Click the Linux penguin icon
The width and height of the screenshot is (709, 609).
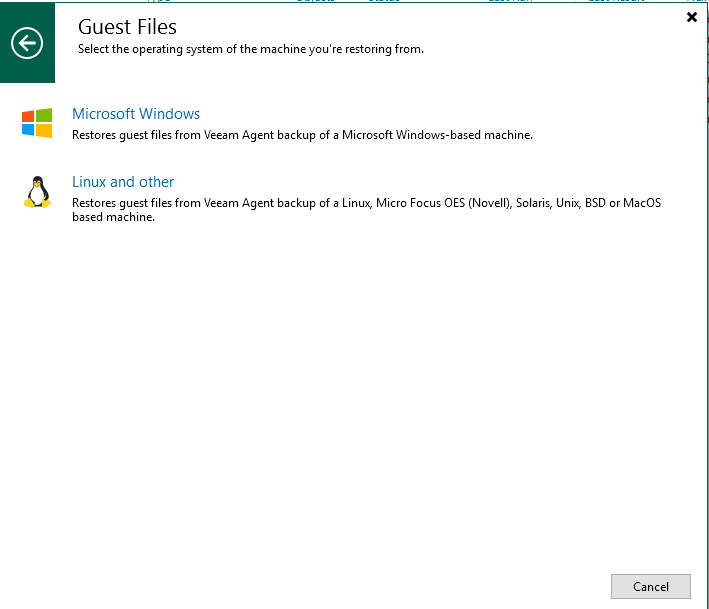point(37,191)
